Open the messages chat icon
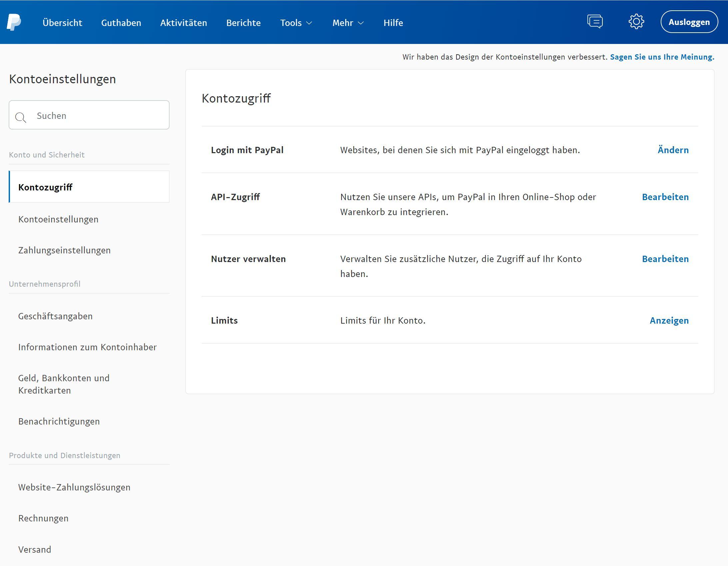 tap(595, 22)
